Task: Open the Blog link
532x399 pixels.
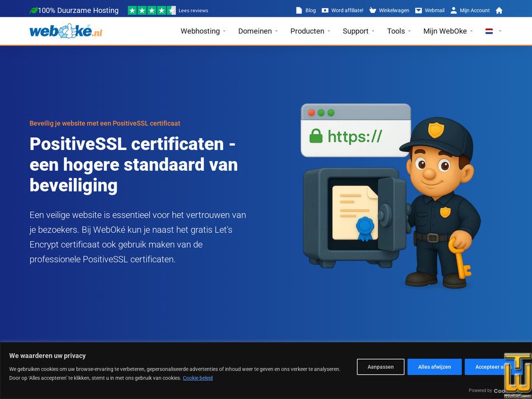Action: (310, 11)
